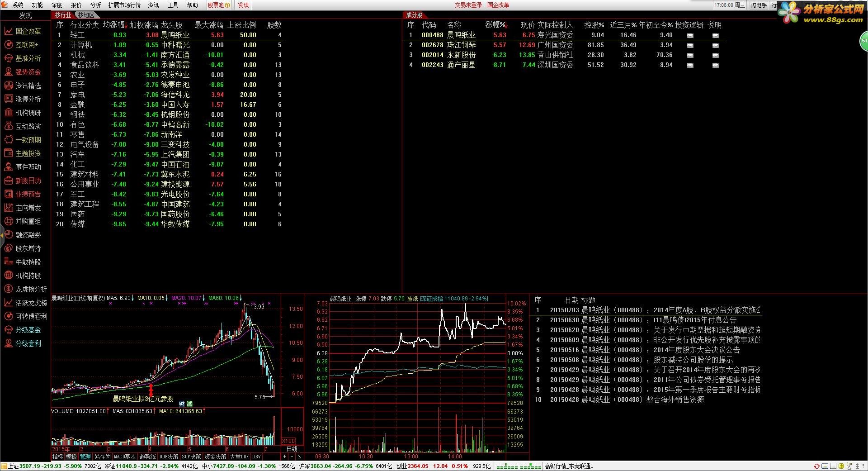868x471 pixels.
Task: Sort constituent stocks by 控股% header
Action: click(594, 25)
